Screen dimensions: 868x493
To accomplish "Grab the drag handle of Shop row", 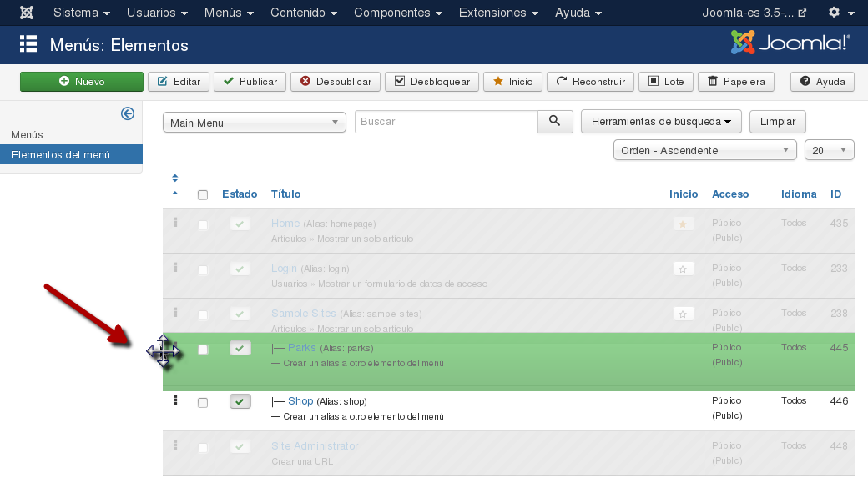I will pyautogui.click(x=175, y=400).
